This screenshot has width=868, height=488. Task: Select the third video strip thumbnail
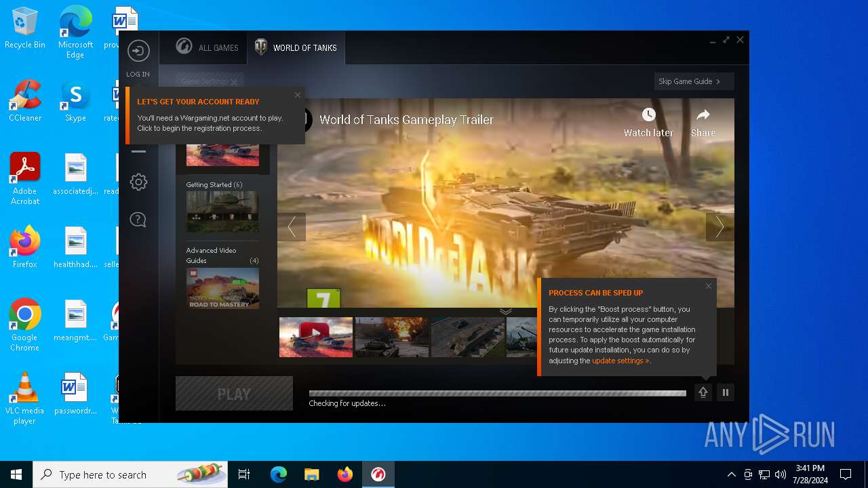[468, 337]
